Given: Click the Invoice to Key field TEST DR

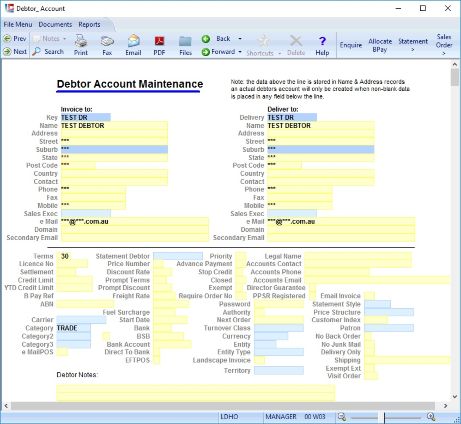Looking at the screenshot, I should point(86,117).
